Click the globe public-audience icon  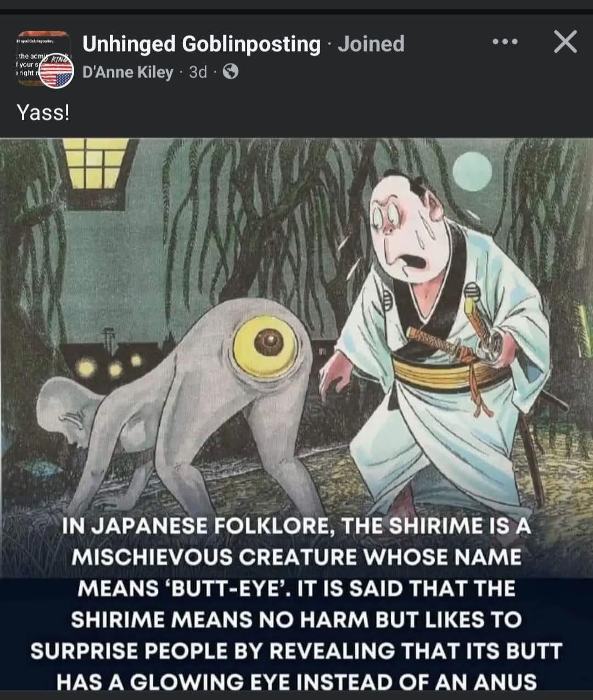coord(231,72)
